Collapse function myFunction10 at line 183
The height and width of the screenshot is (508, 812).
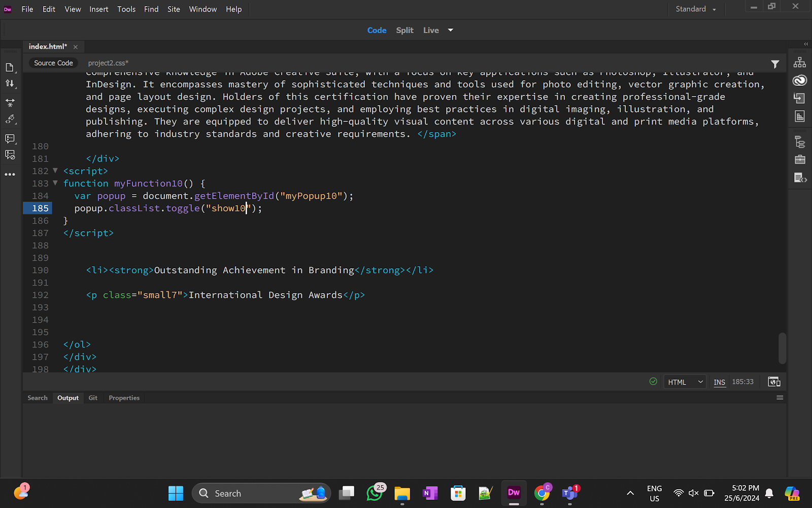(x=55, y=183)
